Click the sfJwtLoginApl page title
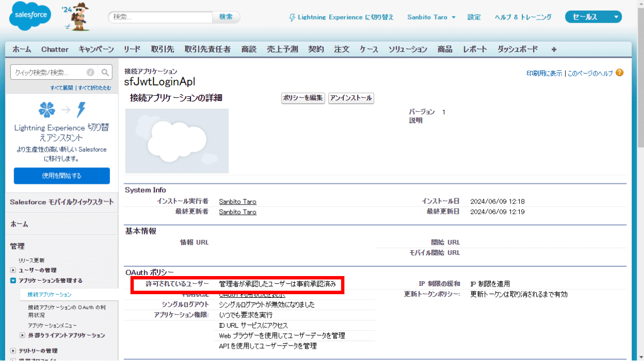644x361 pixels. (159, 82)
